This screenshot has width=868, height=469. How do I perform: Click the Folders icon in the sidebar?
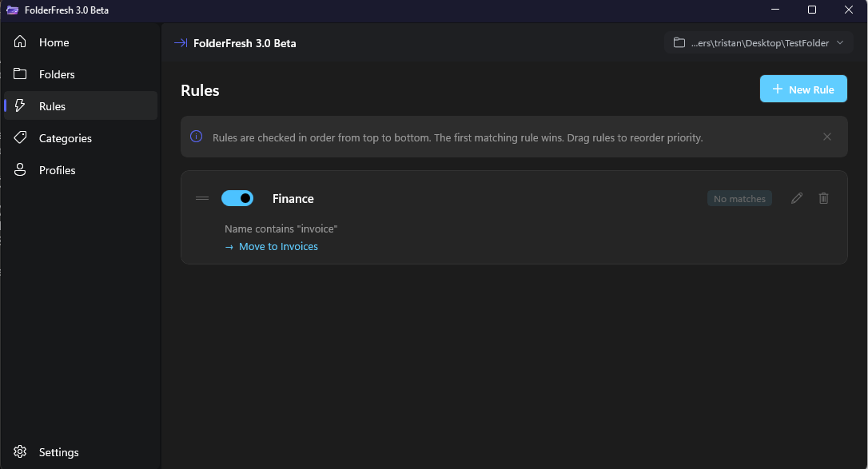click(x=20, y=74)
